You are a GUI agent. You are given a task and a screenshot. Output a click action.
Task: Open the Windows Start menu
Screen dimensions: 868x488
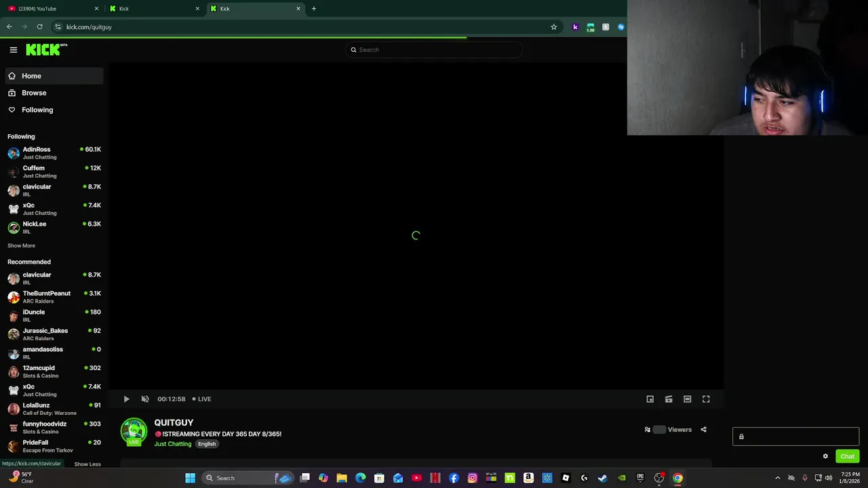click(x=190, y=478)
